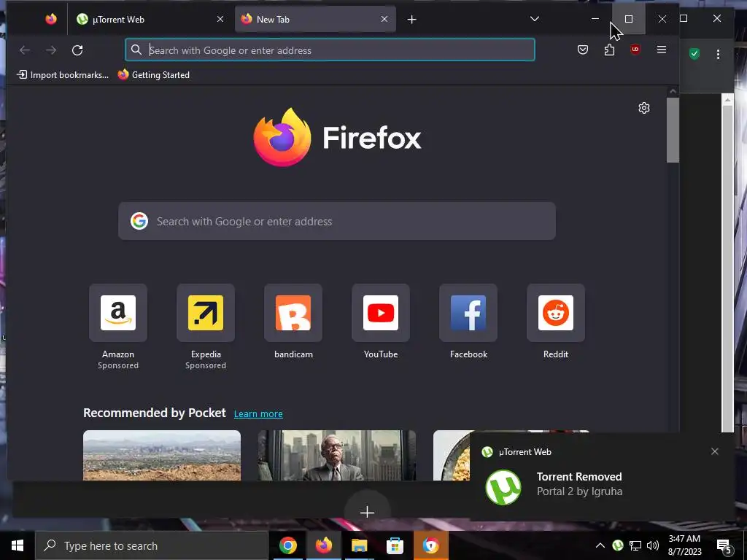Open File Explorer from the taskbar

click(x=359, y=545)
